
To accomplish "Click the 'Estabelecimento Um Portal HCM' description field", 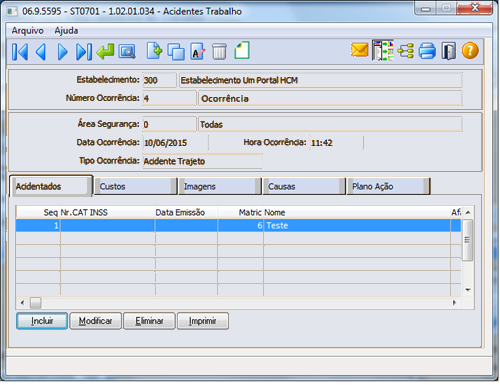I will pyautogui.click(x=321, y=80).
